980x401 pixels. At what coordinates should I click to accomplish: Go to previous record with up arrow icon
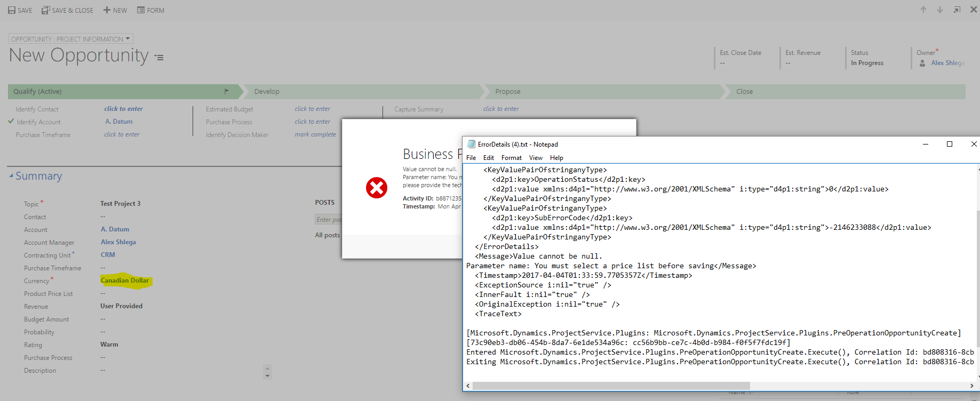[923, 10]
